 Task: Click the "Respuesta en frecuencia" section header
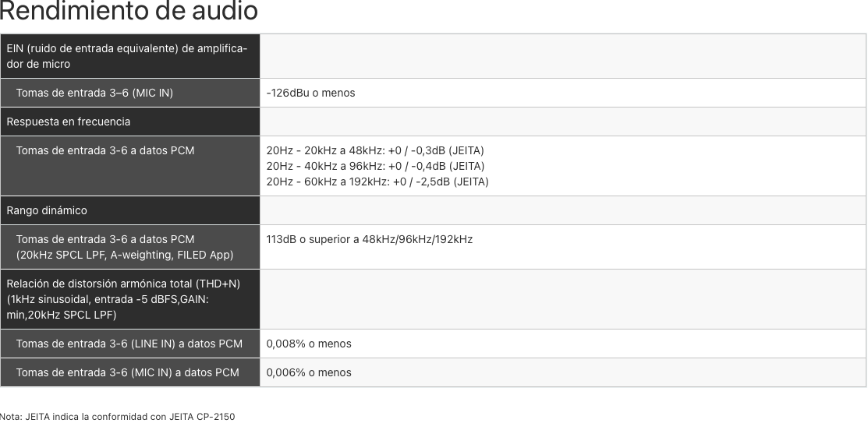tap(69, 122)
